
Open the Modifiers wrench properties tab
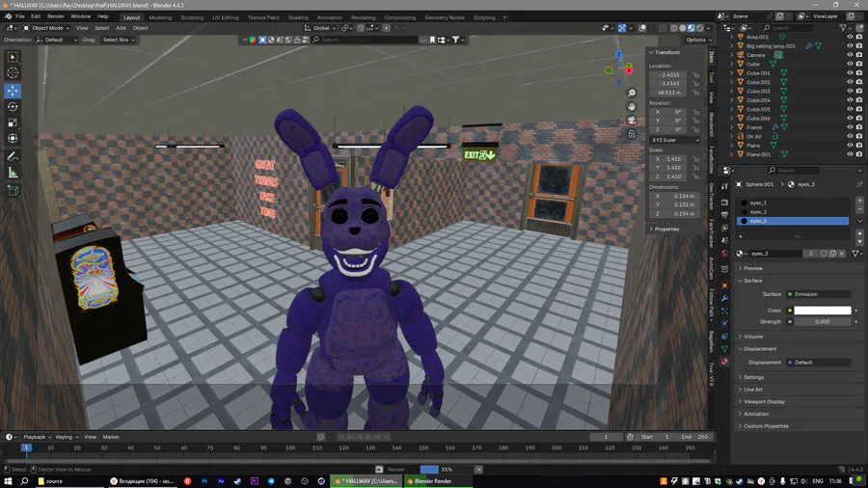pyautogui.click(x=724, y=298)
